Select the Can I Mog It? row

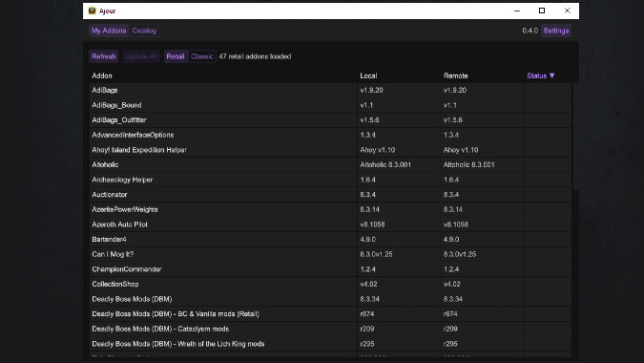(x=330, y=254)
